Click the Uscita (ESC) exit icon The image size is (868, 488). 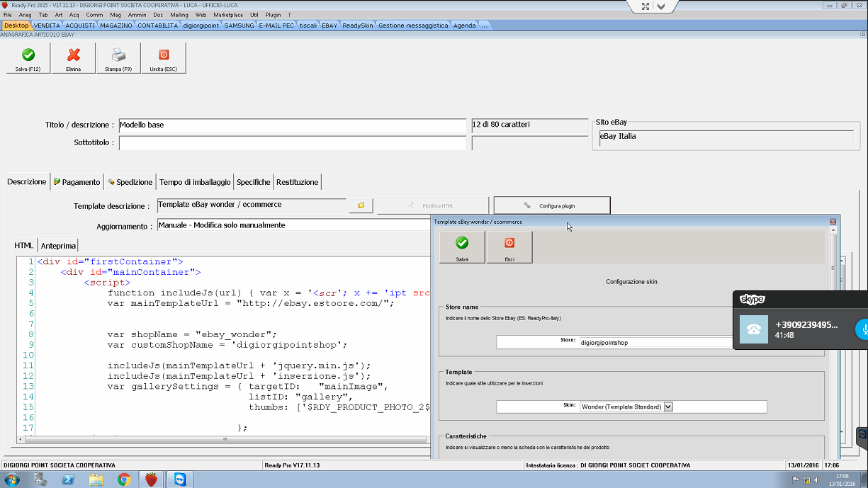coord(163,55)
